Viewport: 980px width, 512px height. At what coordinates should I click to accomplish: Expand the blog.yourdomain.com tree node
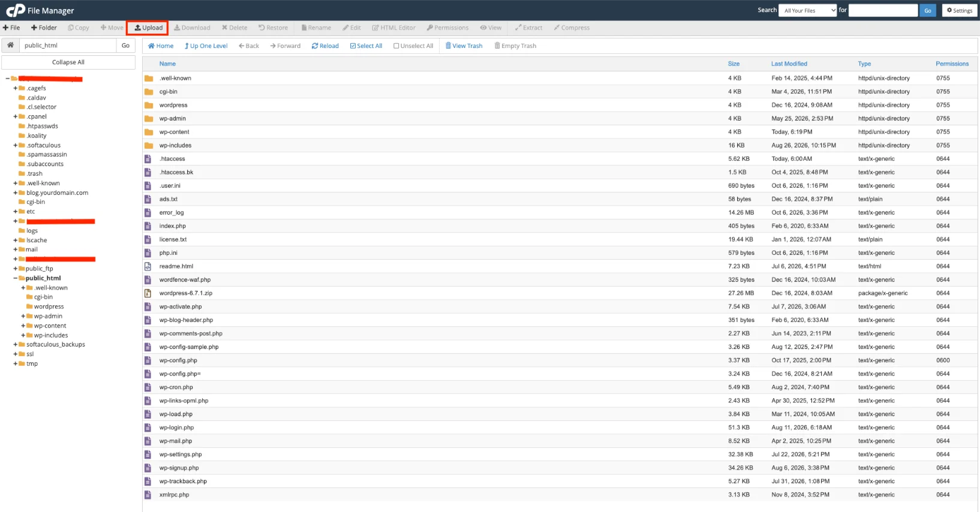(x=15, y=192)
